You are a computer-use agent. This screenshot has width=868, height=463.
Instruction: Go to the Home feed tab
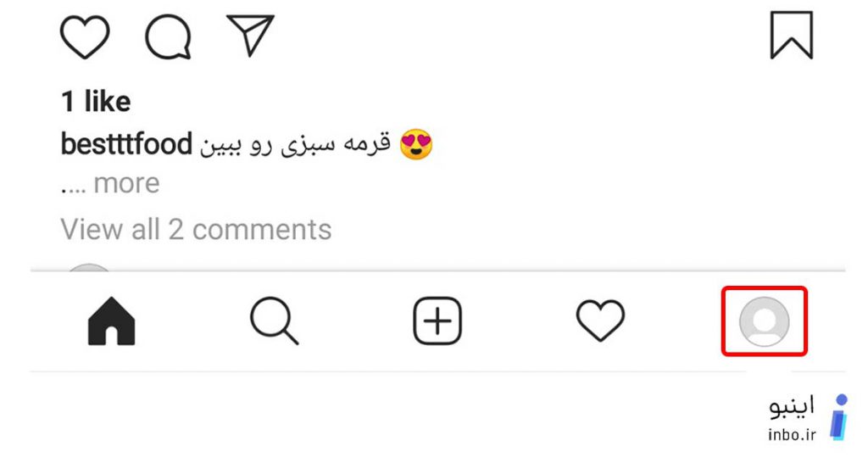click(x=111, y=321)
